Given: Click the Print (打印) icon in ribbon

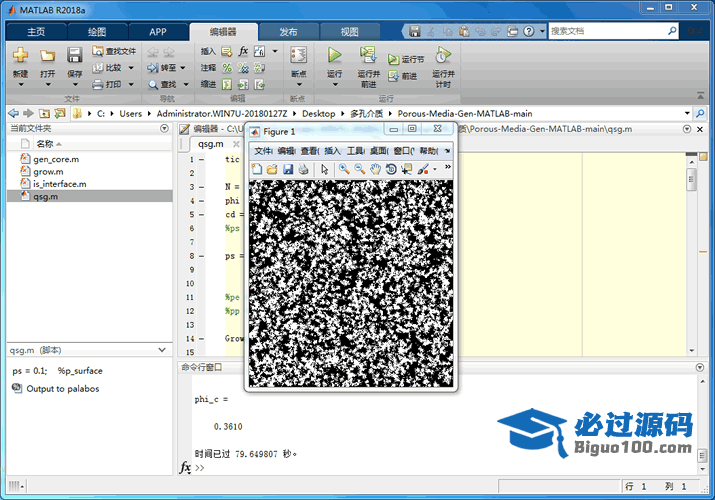Looking at the screenshot, I should coord(98,84).
